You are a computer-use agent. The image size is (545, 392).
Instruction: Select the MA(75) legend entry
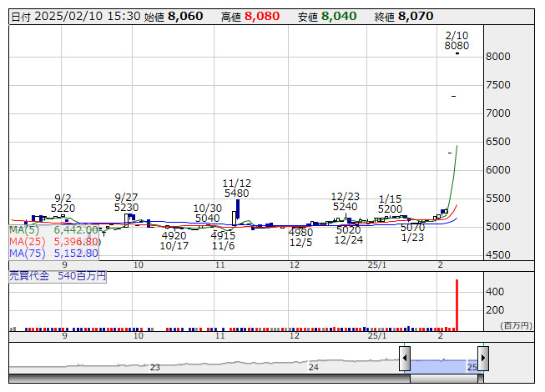point(53,253)
